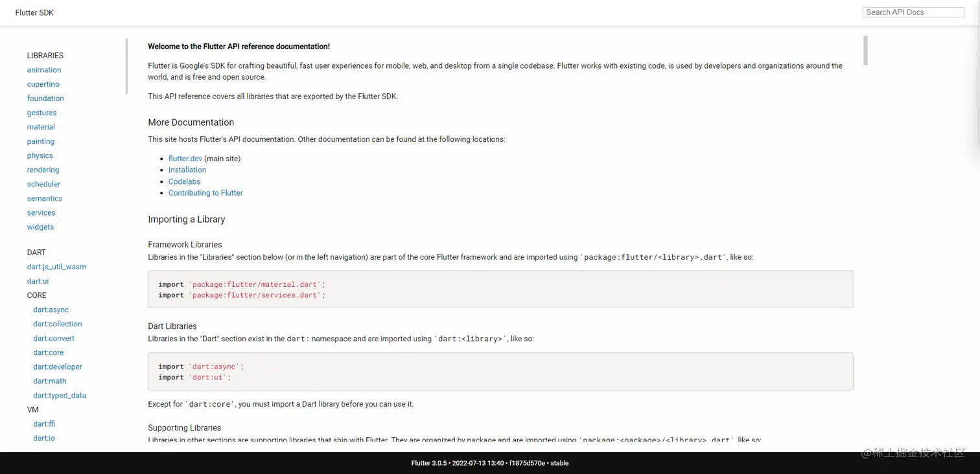Click the DART sidebar heading

coord(36,253)
